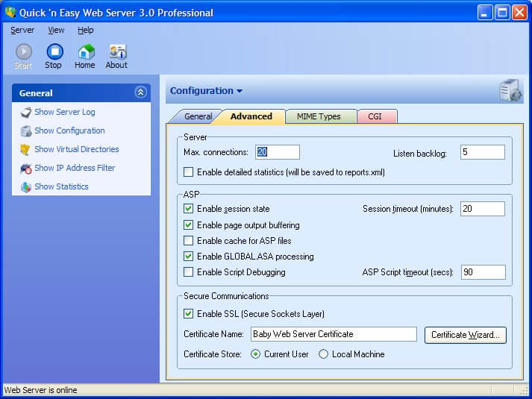532x399 pixels.
Task: Disable the Enable SSL checkbox
Action: (189, 314)
